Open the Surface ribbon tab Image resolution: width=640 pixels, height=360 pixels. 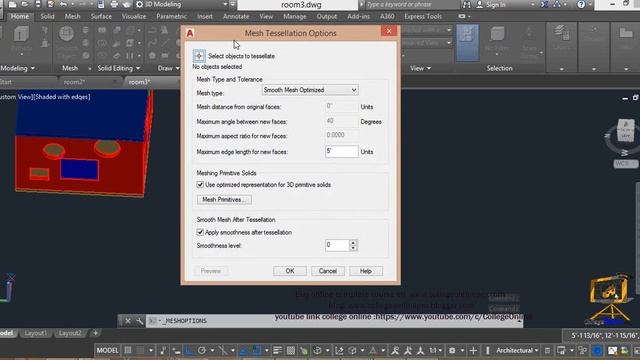(101, 16)
